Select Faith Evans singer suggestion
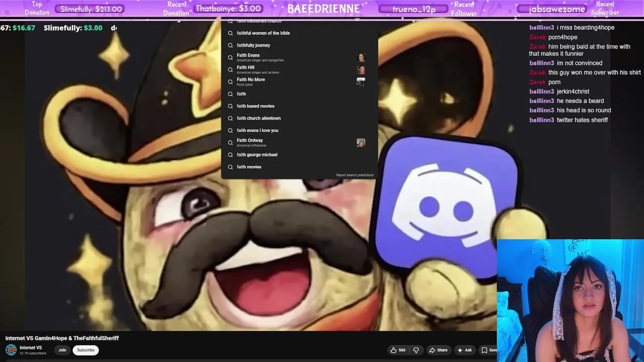Screen dimensions: 644x362 299,57
